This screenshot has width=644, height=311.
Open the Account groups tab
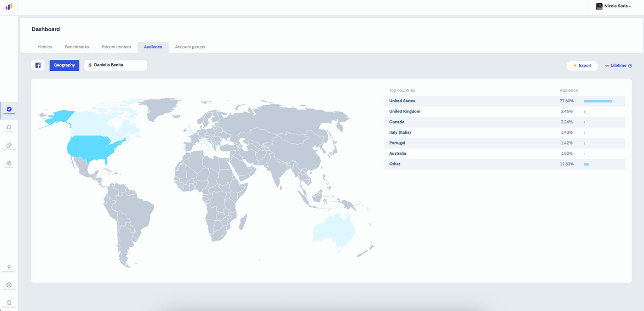coord(190,47)
